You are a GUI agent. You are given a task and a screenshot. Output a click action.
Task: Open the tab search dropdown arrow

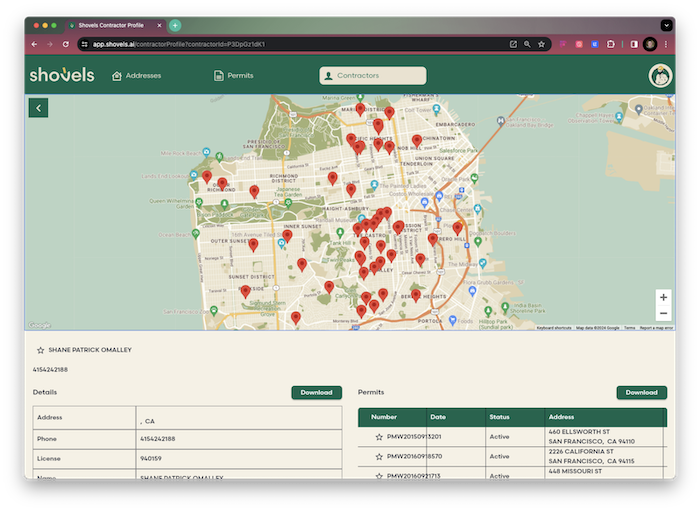coord(667,25)
